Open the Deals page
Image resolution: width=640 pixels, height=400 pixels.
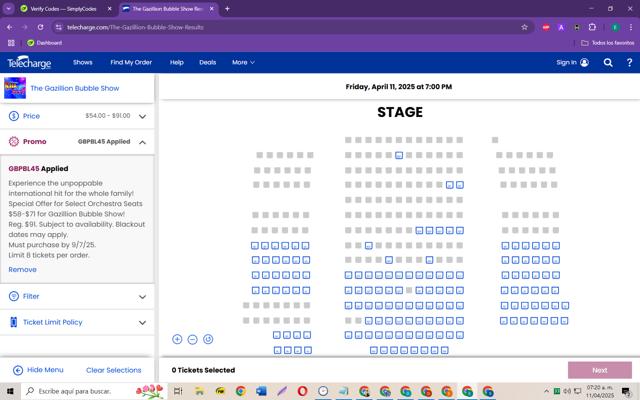point(207,62)
